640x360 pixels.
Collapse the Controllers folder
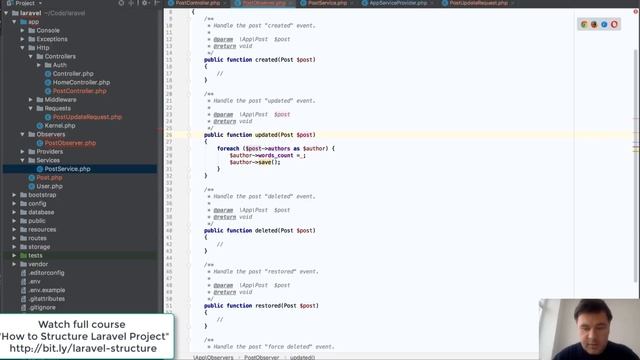tap(31, 56)
